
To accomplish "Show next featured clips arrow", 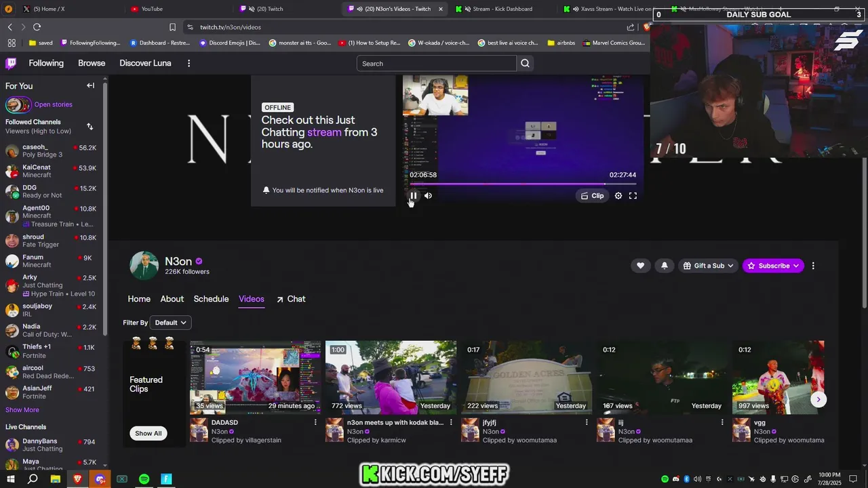I will pos(818,399).
